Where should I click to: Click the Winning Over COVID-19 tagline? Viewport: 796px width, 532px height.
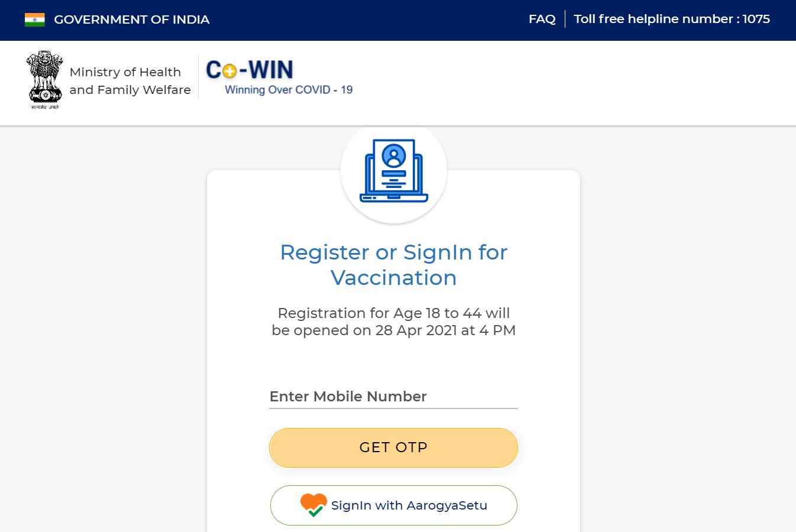click(289, 90)
